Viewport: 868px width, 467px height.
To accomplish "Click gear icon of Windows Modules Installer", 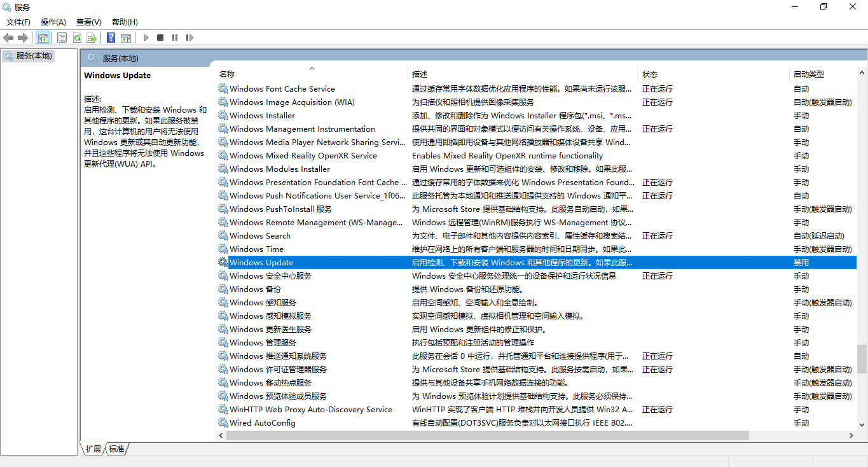I will tap(223, 169).
